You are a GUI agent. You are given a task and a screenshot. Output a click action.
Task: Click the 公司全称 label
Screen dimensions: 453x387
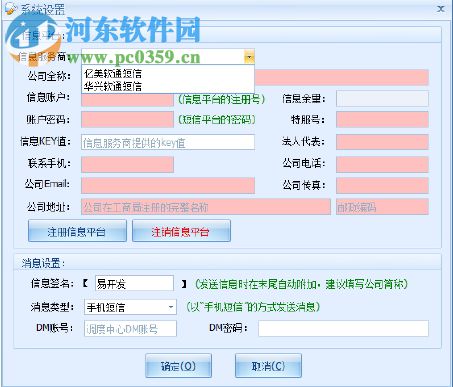pos(49,76)
